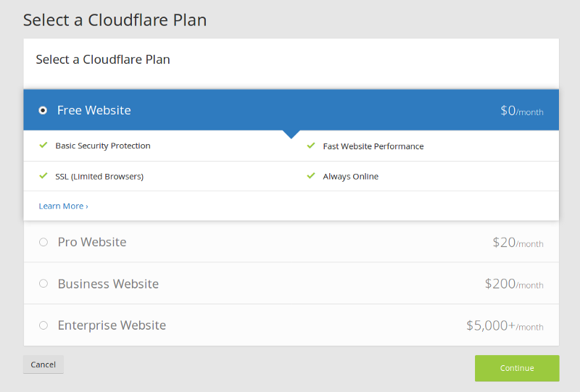This screenshot has height=392, width=580.
Task: Choose the Pro Website radio option
Action: pos(43,242)
